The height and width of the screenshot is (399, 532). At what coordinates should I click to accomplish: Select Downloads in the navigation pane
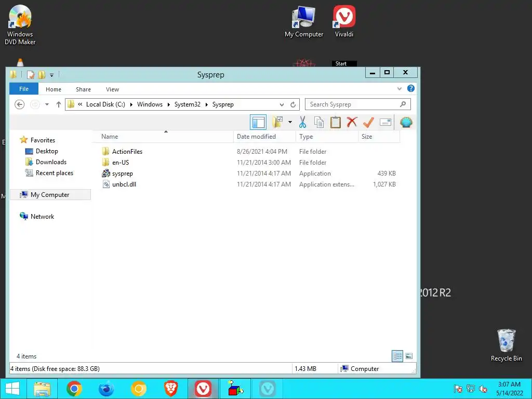click(x=51, y=162)
